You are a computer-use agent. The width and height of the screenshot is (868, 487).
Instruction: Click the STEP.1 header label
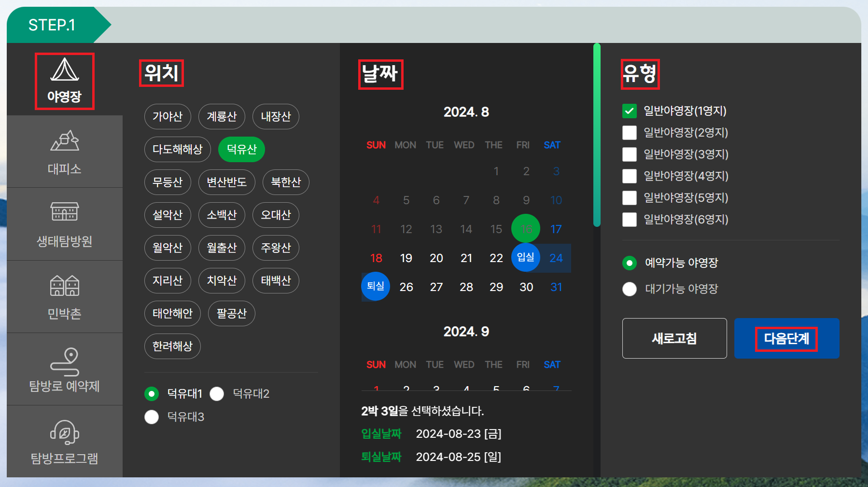[52, 25]
